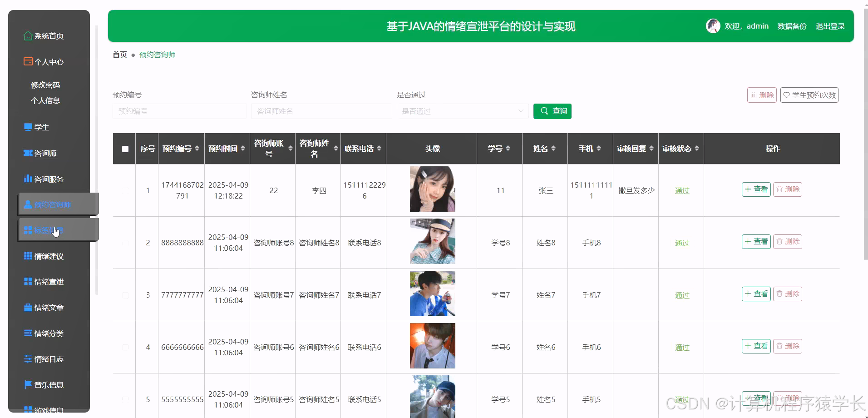This screenshot has width=868, height=418.
Task: Click the 音乐信息 flag icon
Action: [x=28, y=384]
